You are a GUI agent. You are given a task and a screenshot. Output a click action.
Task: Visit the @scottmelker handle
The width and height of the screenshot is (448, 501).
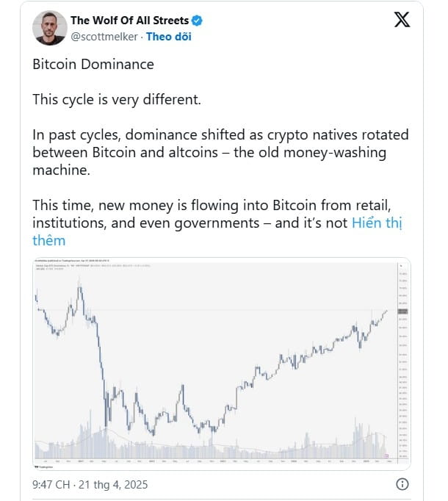tap(104, 37)
